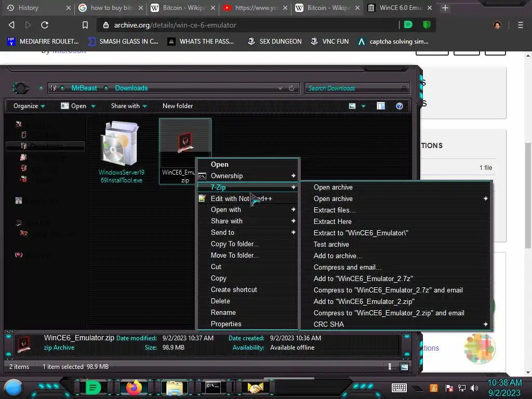Expand the Open with submenu
The width and height of the screenshot is (532, 399).
pos(248,210)
